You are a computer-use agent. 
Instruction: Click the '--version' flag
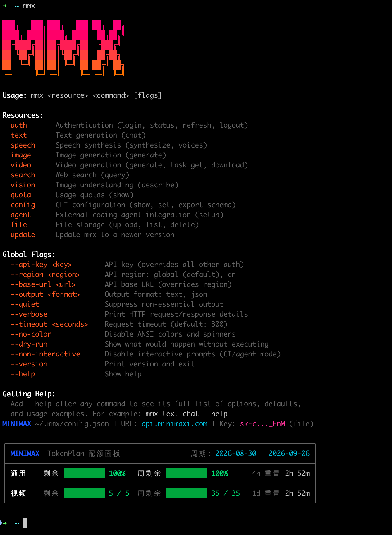(x=29, y=364)
